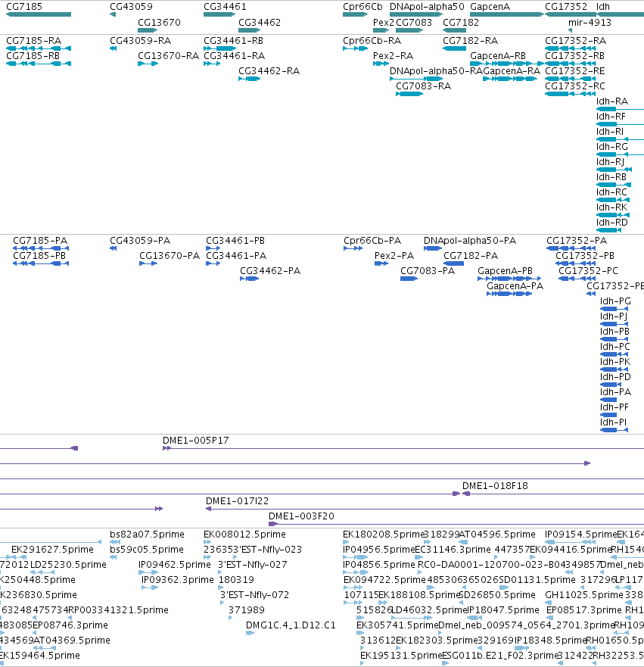Select transcript CG7185-RA label

tap(33, 41)
